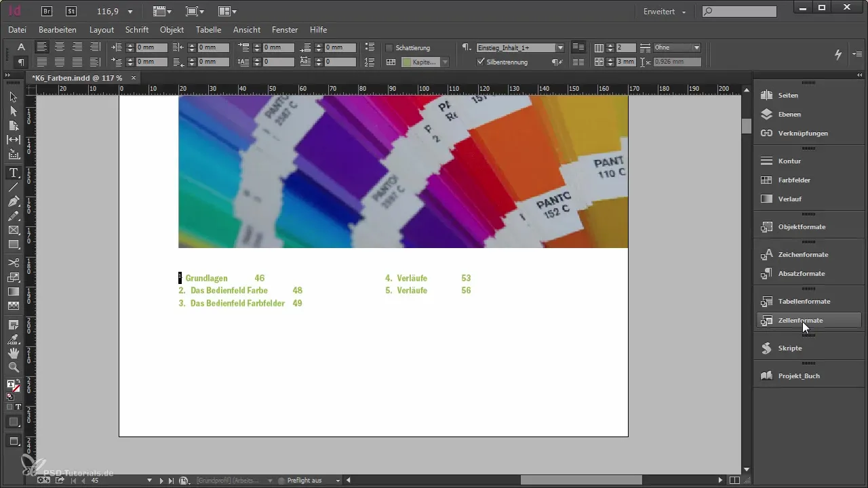Image resolution: width=868 pixels, height=488 pixels.
Task: Toggle screen mode button in toolbox
Action: 13,441
